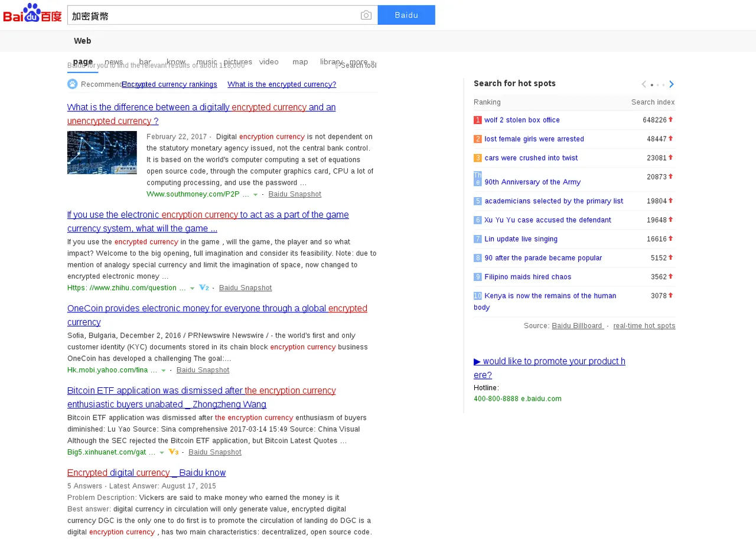Image resolution: width=756 pixels, height=539 pixels.
Task: Expand dropdown next to Big5.xinhuanet.com URL
Action: (x=162, y=453)
